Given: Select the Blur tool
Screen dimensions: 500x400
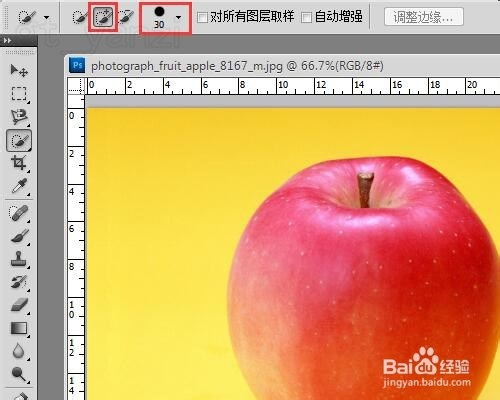Looking at the screenshot, I should pyautogui.click(x=19, y=351).
